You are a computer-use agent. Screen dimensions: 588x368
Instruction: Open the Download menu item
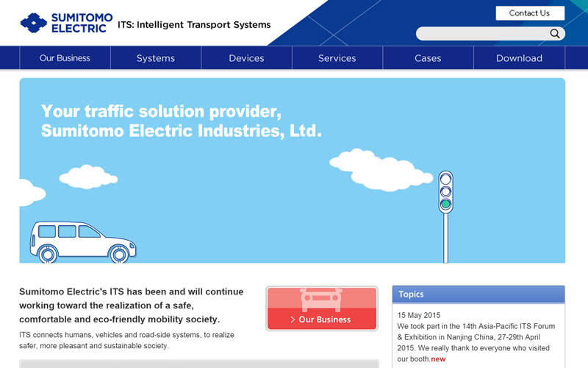(519, 58)
